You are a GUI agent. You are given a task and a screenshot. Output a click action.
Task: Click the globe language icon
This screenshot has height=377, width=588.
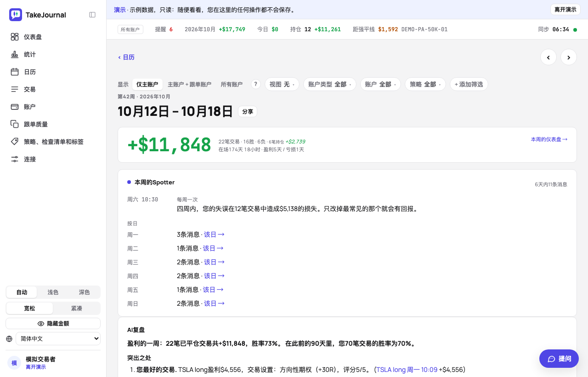coord(9,339)
